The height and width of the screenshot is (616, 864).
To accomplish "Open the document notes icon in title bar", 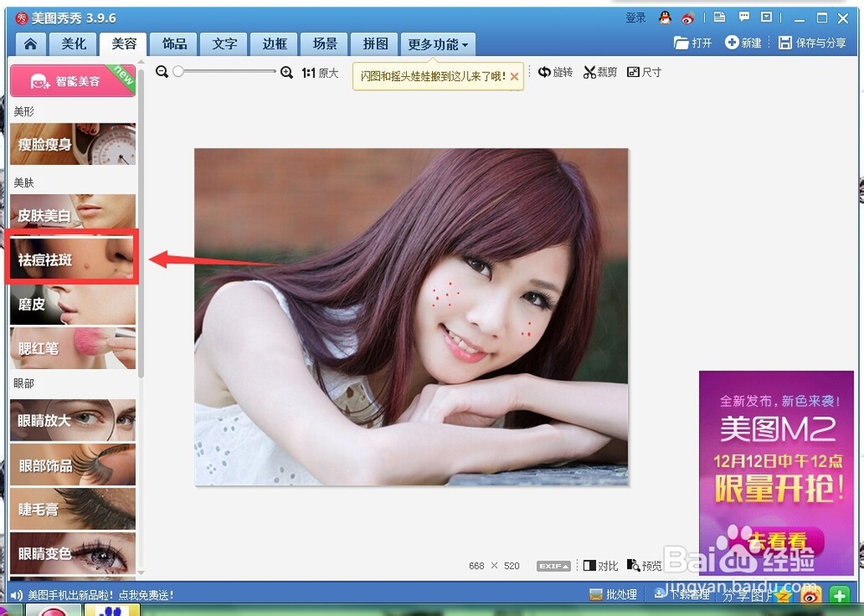I will click(x=719, y=17).
